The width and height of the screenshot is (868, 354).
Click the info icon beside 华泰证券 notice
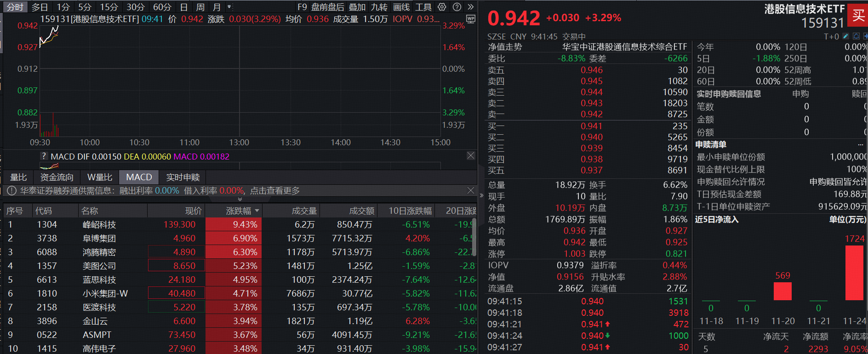(x=11, y=190)
